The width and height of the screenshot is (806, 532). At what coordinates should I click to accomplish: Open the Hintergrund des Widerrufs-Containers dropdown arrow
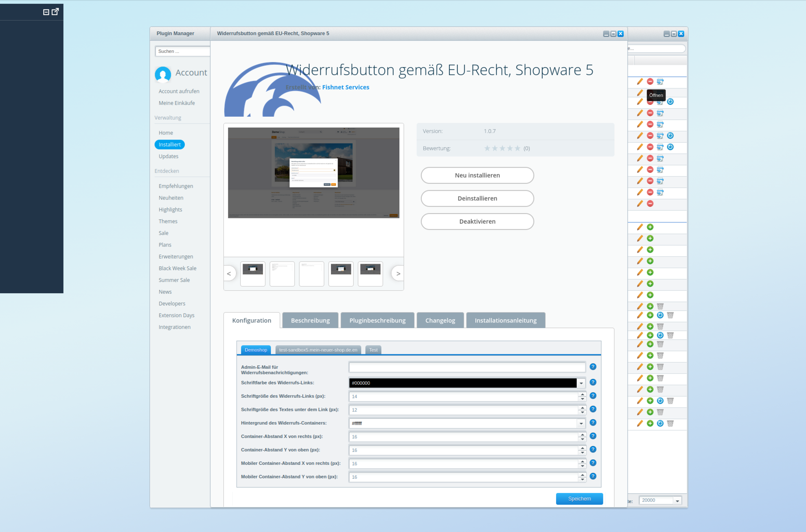coord(581,423)
